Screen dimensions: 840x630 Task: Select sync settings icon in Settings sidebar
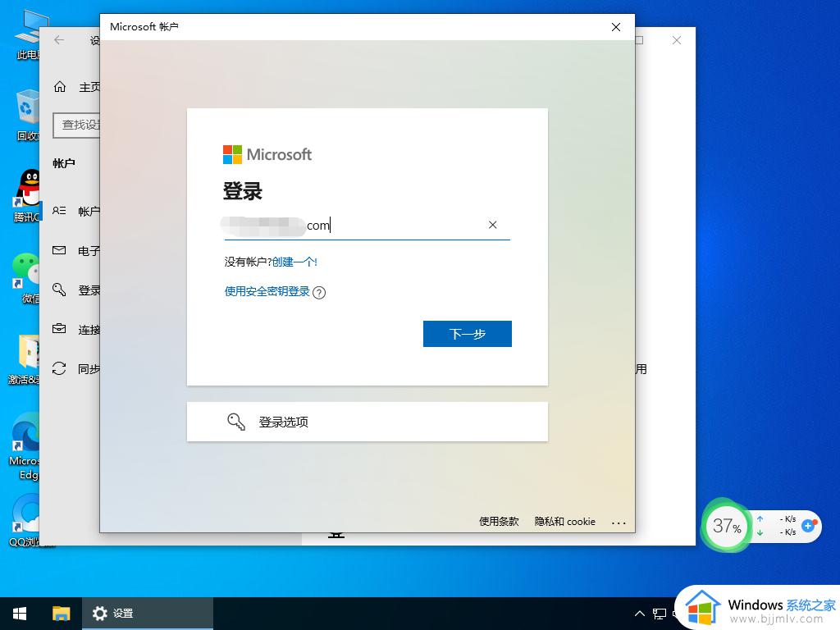pos(59,368)
